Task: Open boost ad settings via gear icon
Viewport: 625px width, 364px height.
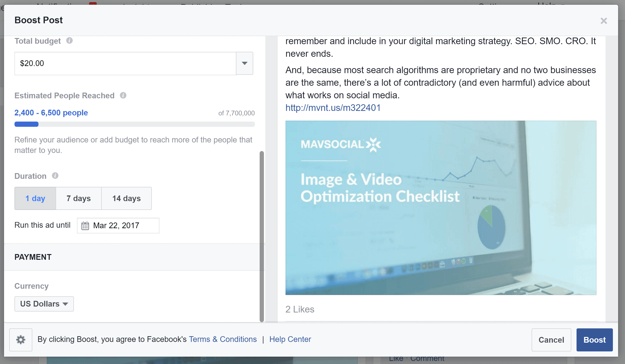Action: point(21,340)
